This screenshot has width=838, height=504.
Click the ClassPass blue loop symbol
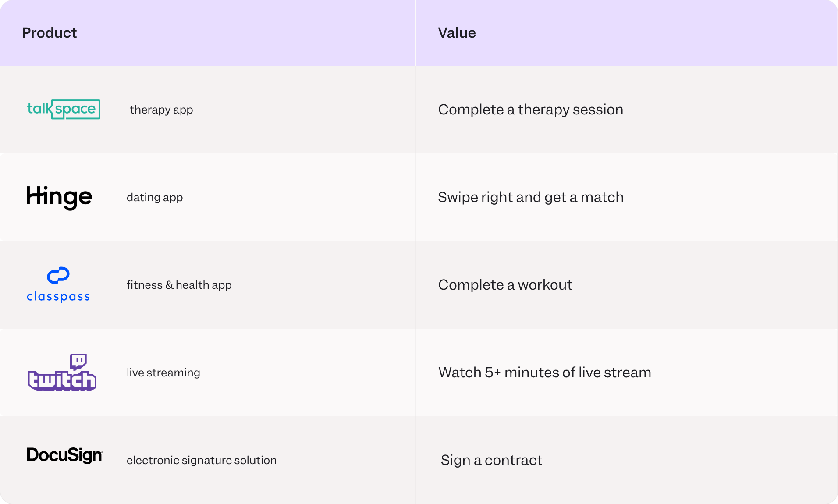click(58, 275)
